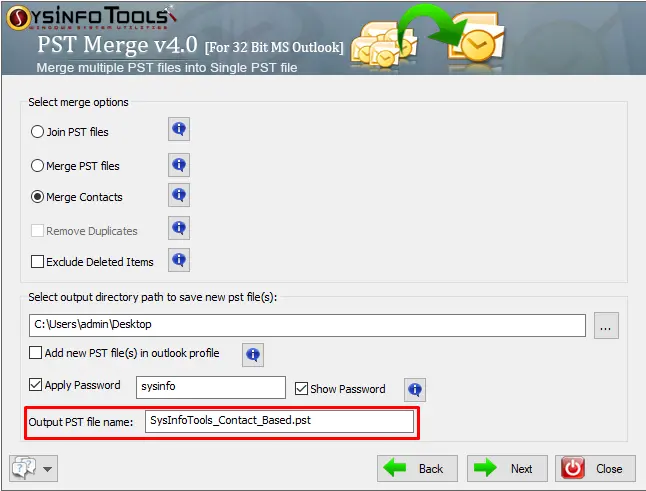Image resolution: width=646 pixels, height=491 pixels.
Task: Click the help chat bubbles icon
Action: 24,468
